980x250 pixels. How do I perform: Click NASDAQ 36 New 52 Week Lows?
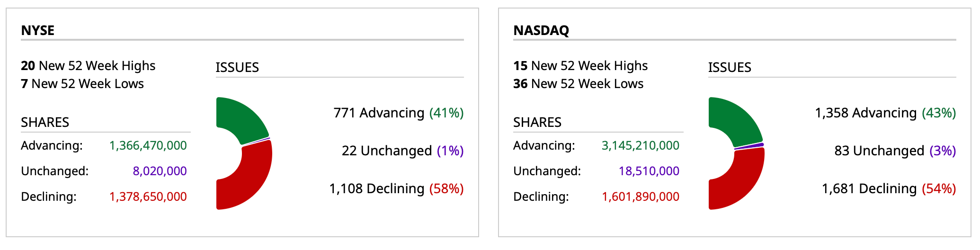[579, 84]
